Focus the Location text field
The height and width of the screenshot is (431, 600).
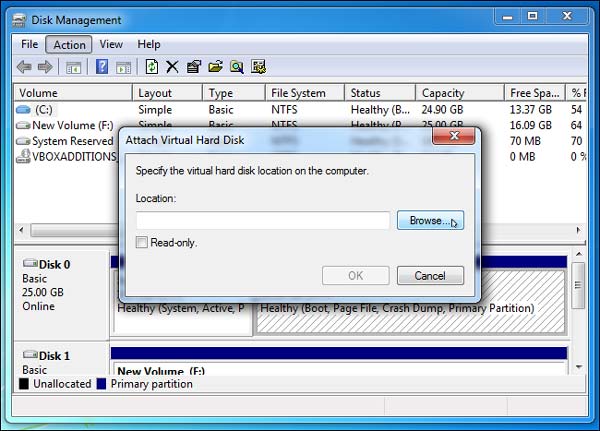pos(263,220)
